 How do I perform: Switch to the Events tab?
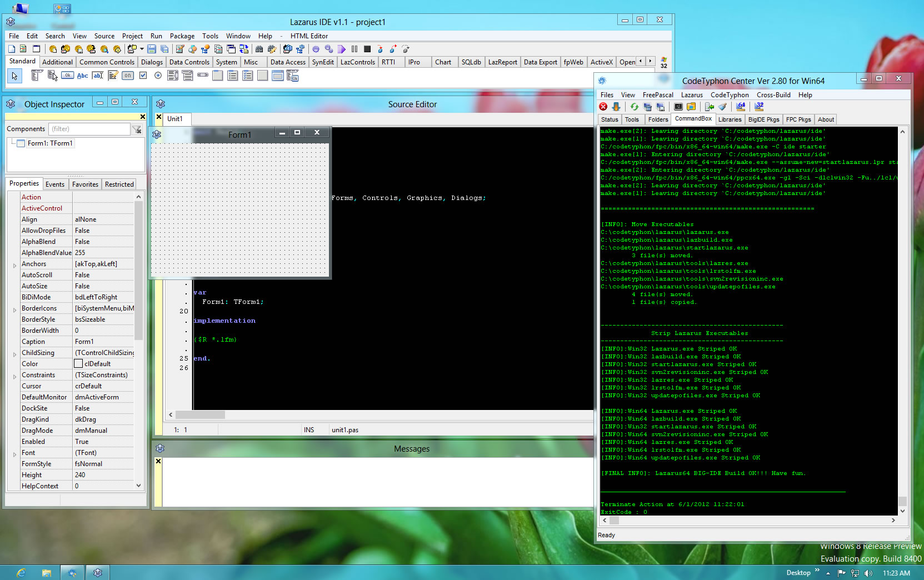tap(55, 184)
